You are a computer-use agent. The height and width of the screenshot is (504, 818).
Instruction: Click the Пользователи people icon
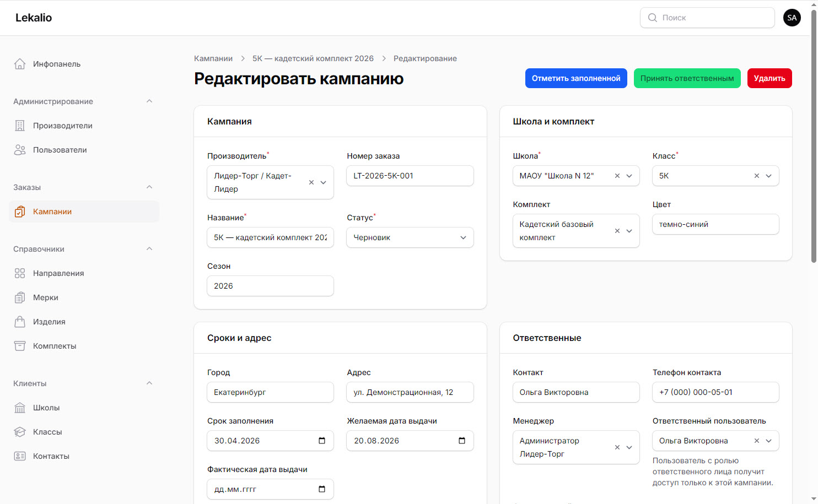point(20,150)
